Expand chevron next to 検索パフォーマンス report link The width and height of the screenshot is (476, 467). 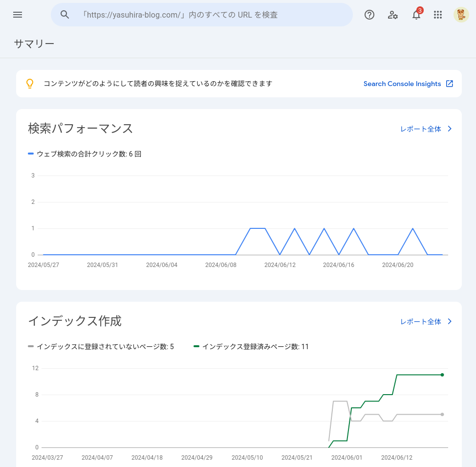click(450, 129)
